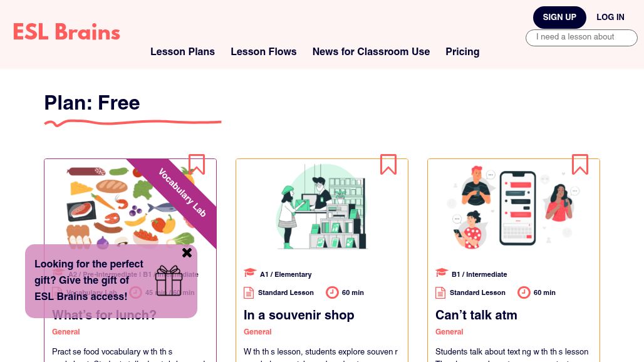Focus the lesson search input field
The height and width of the screenshot is (362, 644).
[581, 38]
